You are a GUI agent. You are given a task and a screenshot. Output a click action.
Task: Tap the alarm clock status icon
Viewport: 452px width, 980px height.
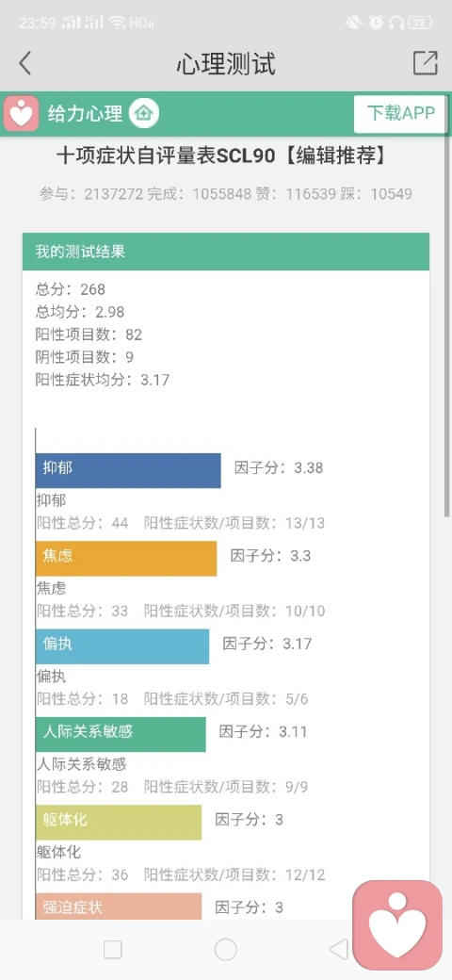376,24
